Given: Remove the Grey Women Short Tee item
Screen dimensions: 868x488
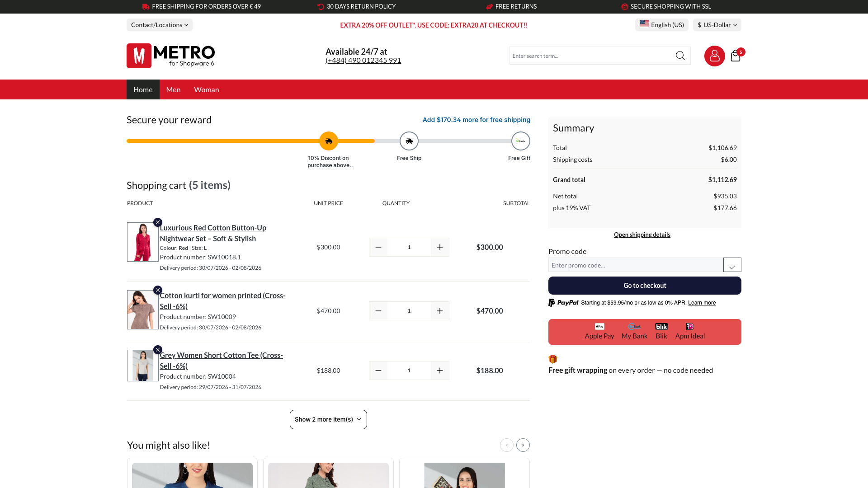Looking at the screenshot, I should pos(158,350).
